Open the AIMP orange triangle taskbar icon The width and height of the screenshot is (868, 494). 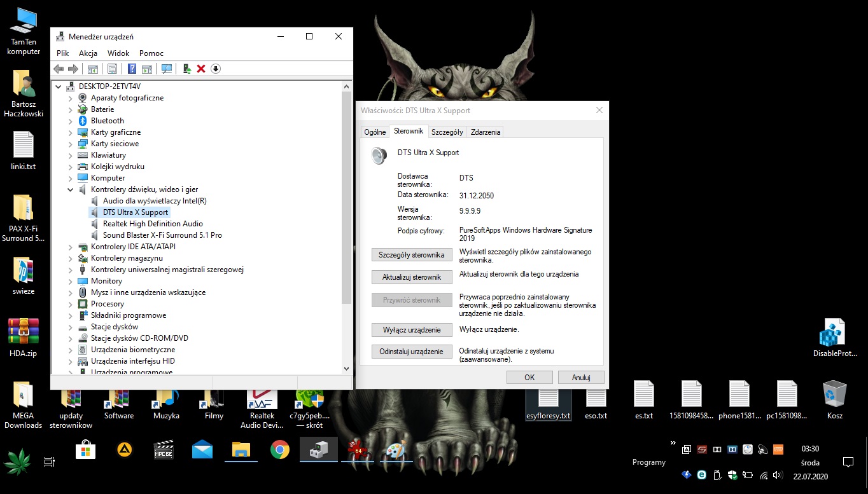pyautogui.click(x=125, y=450)
